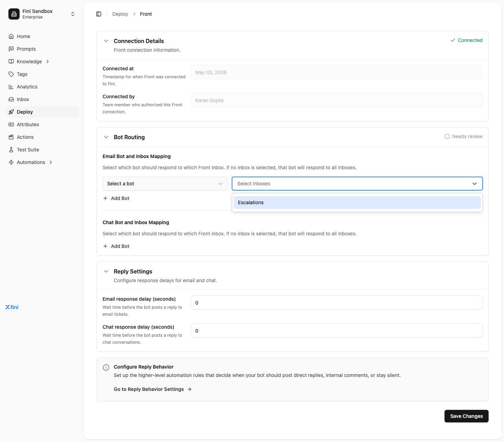The width and height of the screenshot is (504, 442).
Task: Click the Connected at date field
Action: [x=337, y=72]
